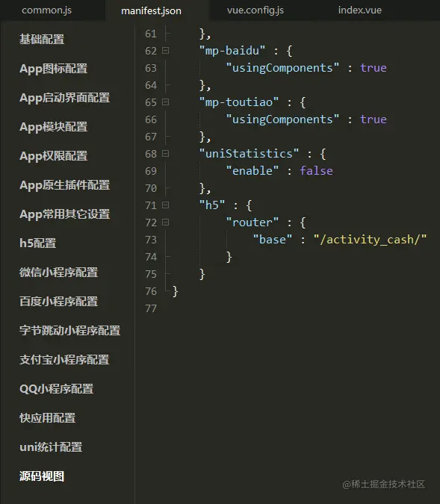Click line number 69 in gutter

coord(151,171)
